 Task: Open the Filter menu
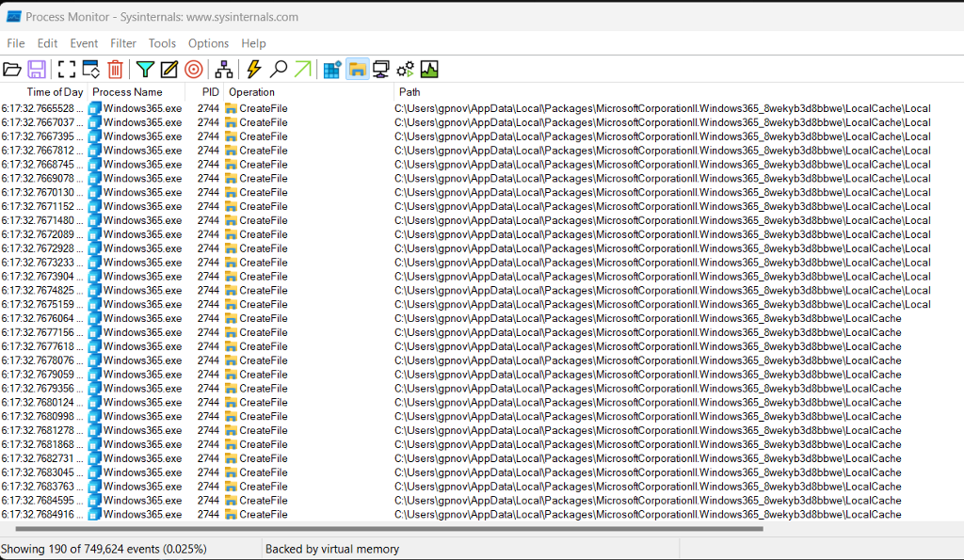click(123, 43)
